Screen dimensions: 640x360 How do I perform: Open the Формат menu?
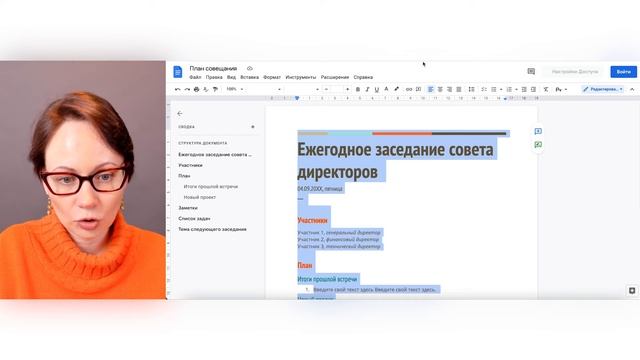tap(272, 77)
